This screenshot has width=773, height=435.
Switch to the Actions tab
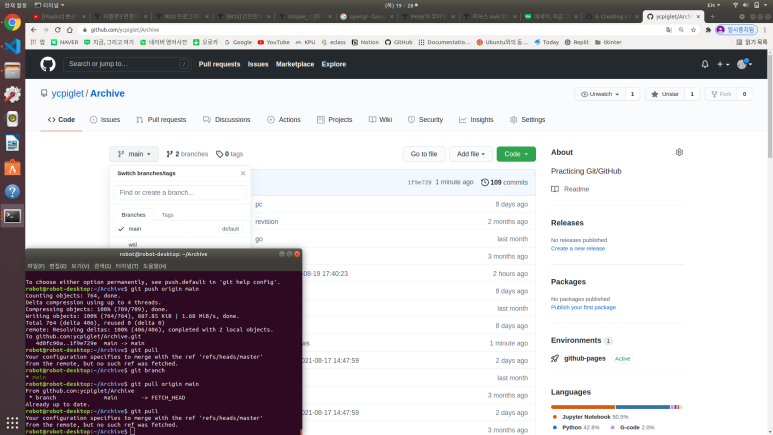click(x=284, y=120)
